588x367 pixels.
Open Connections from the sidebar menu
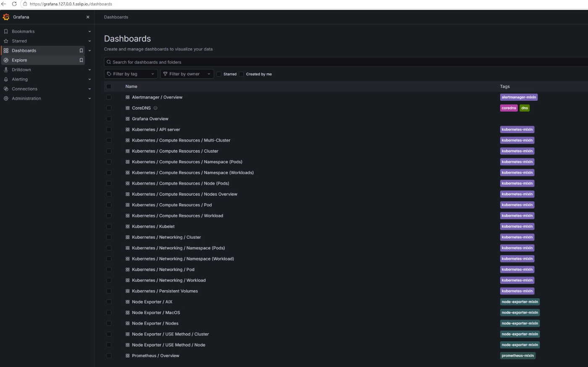click(24, 89)
